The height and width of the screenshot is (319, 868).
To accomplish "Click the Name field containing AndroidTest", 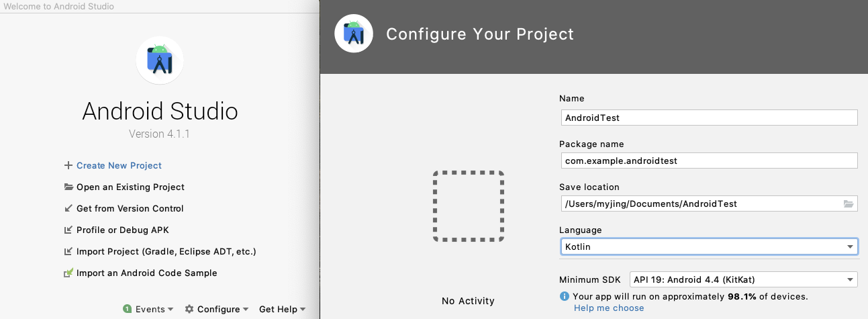I will coord(708,118).
